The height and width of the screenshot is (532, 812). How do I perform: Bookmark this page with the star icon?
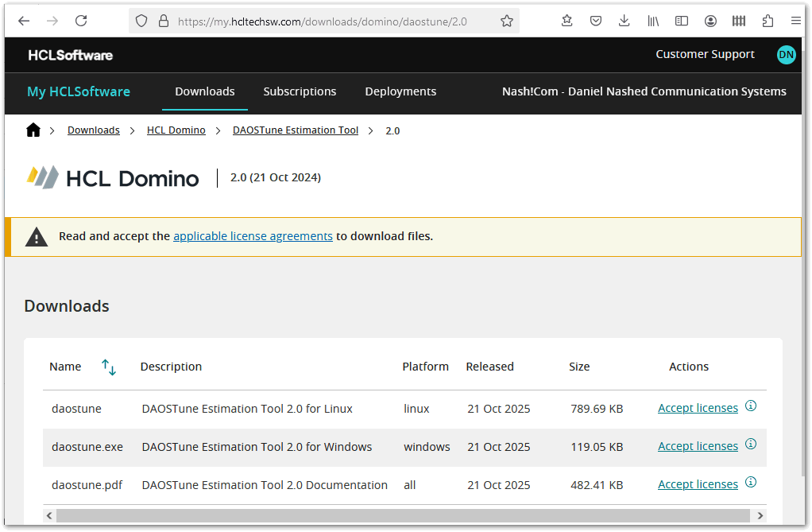(506, 21)
